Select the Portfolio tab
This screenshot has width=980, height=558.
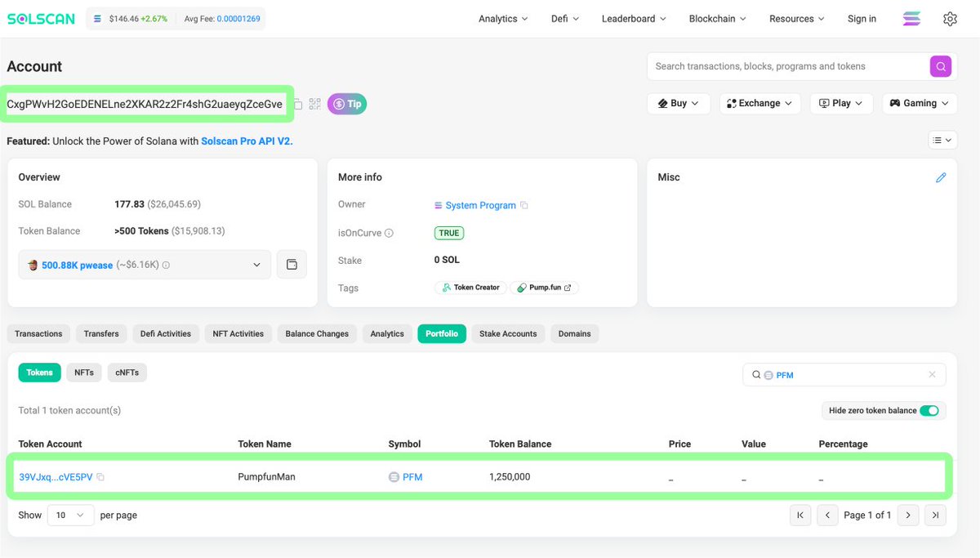(x=442, y=333)
